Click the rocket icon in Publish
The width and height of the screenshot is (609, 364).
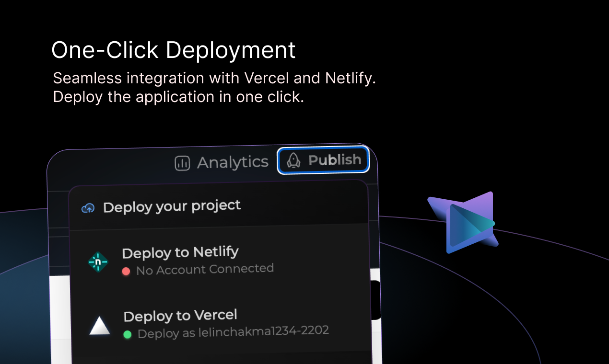(293, 160)
